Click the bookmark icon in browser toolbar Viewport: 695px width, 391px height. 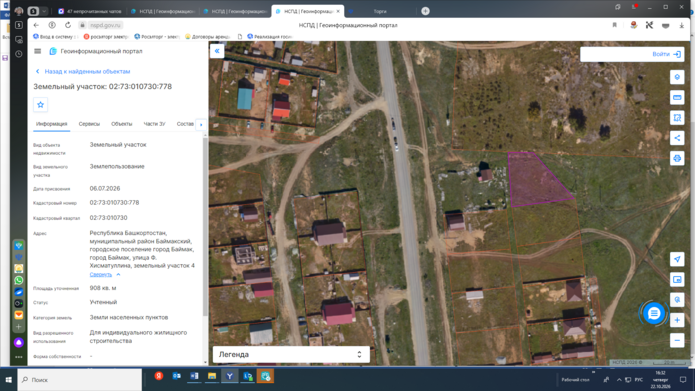click(x=614, y=25)
